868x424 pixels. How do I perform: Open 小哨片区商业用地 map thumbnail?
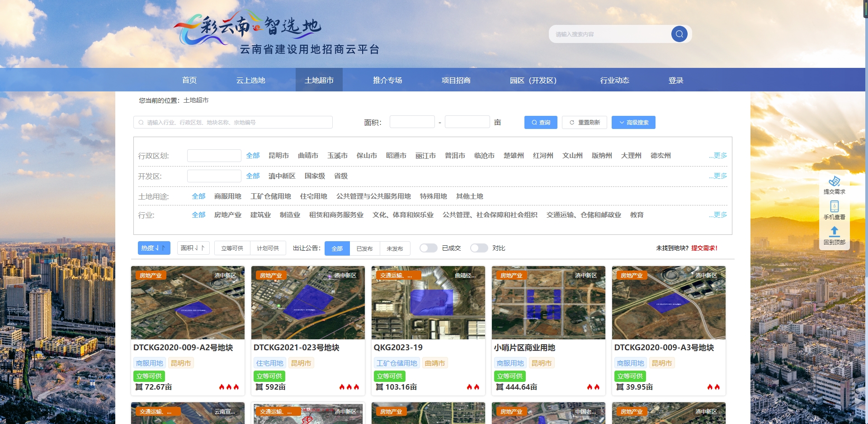(x=548, y=303)
